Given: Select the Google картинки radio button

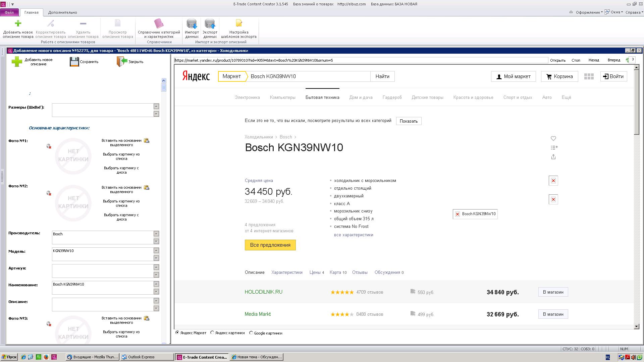Looking at the screenshot, I should (251, 333).
